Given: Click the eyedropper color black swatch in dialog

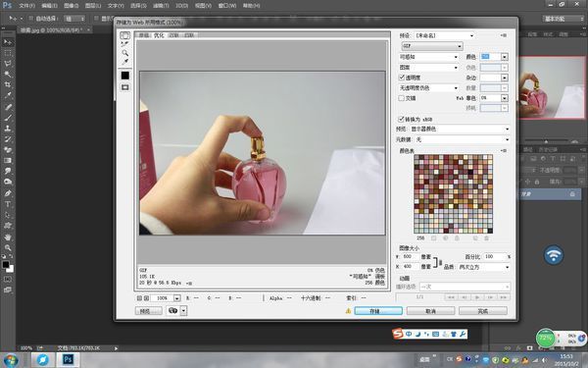Looking at the screenshot, I should coord(124,76).
